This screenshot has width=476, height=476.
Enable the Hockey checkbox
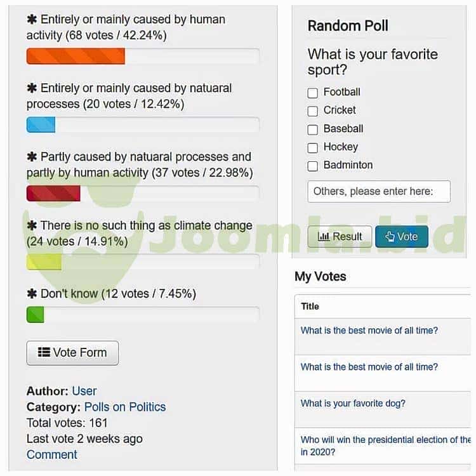pos(312,148)
